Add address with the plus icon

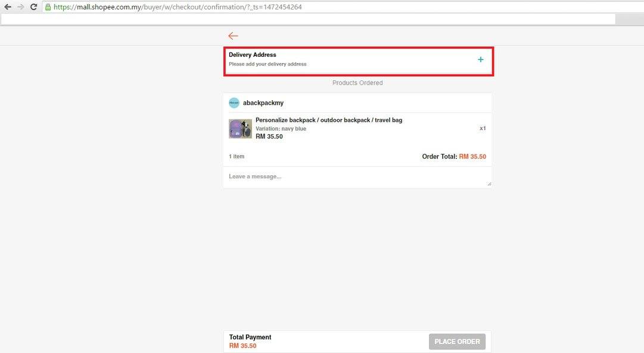[x=481, y=60]
